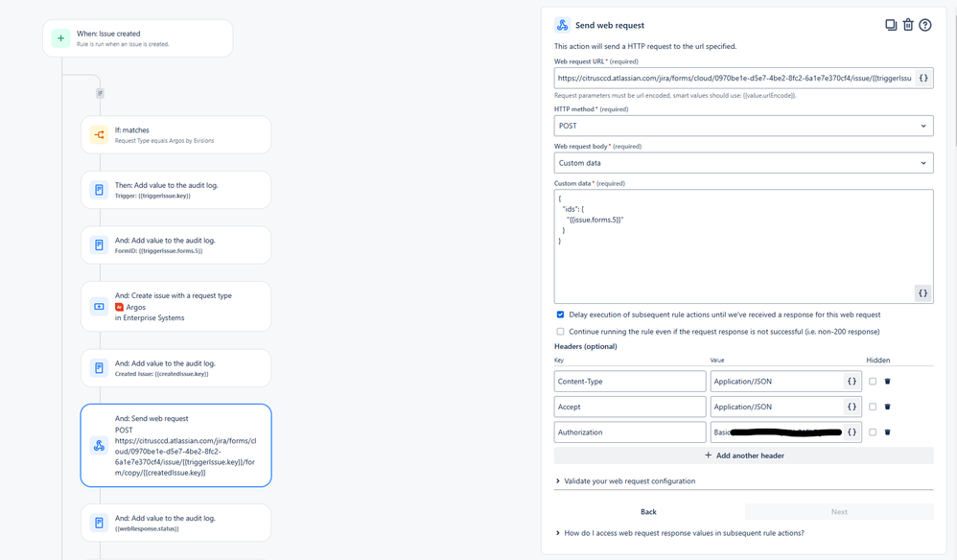This screenshot has height=560, width=957.
Task: Duplicate the Send web request action
Action: click(891, 25)
